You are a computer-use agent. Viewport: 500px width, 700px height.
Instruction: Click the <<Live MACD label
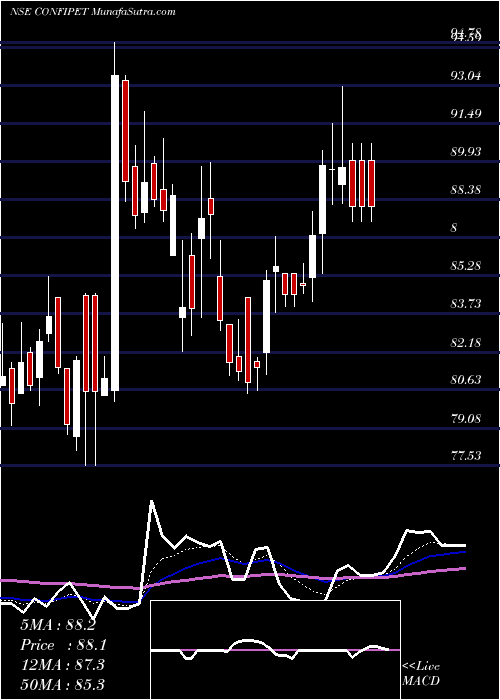[x=421, y=674]
